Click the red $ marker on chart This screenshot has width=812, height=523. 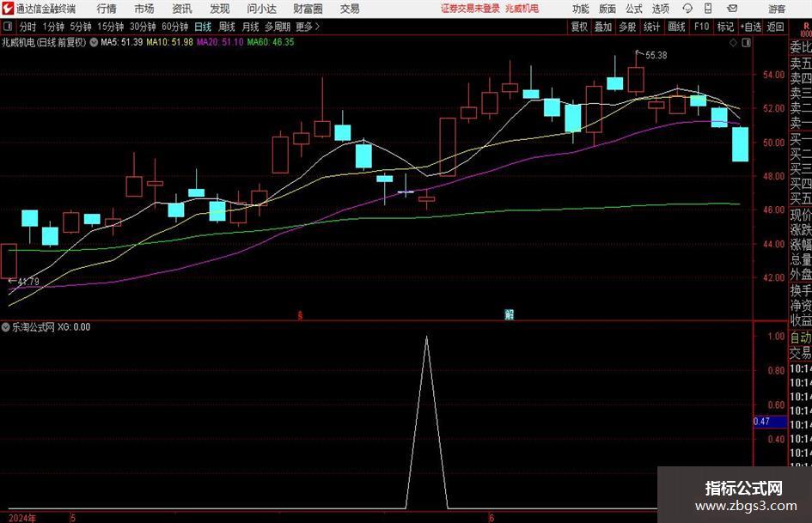click(300, 315)
